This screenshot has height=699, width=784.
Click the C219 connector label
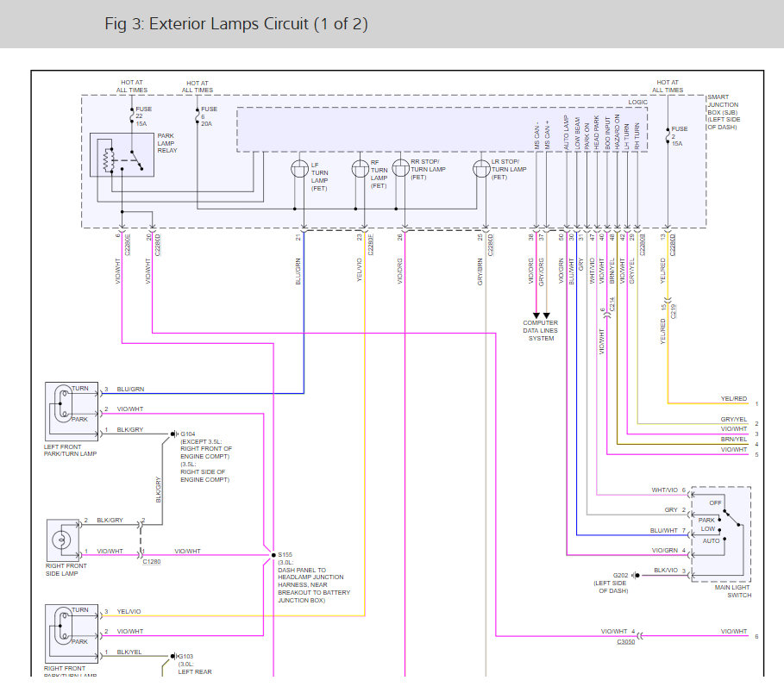673,311
